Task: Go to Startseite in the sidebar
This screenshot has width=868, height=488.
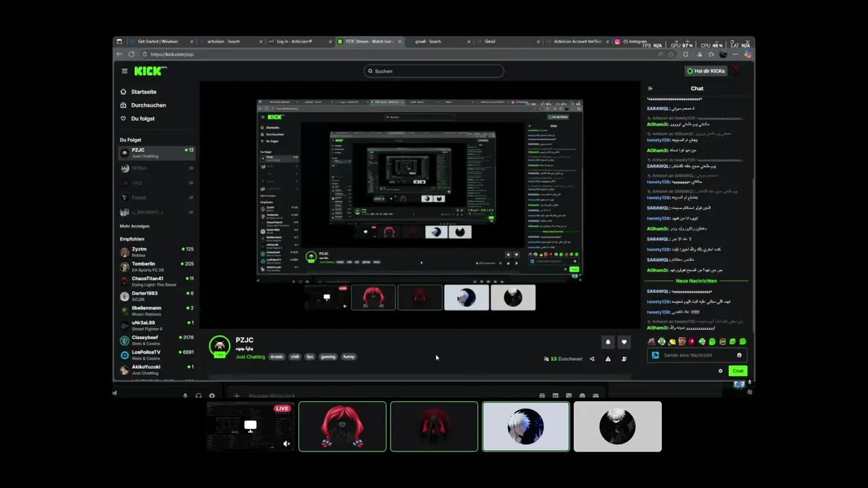Action: (x=138, y=91)
